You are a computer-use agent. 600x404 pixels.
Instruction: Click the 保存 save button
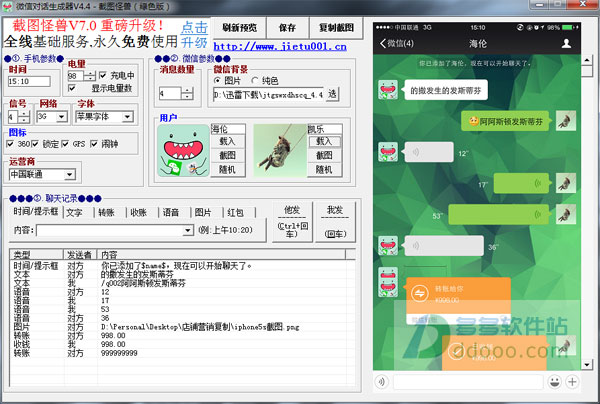(287, 28)
